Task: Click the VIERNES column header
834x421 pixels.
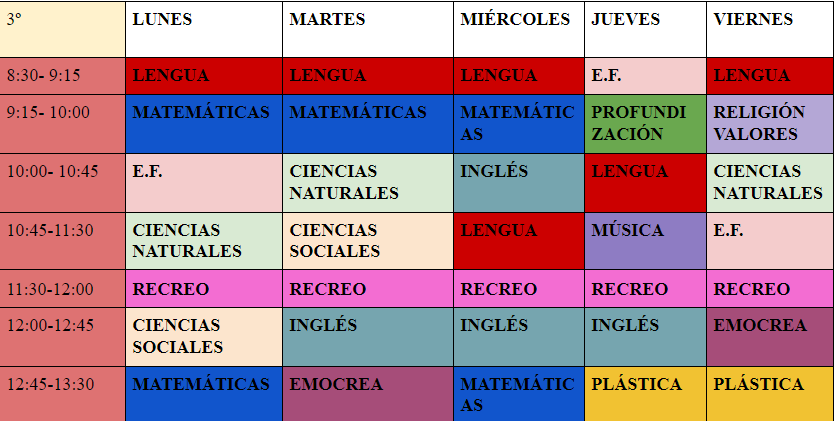Action: coord(770,29)
